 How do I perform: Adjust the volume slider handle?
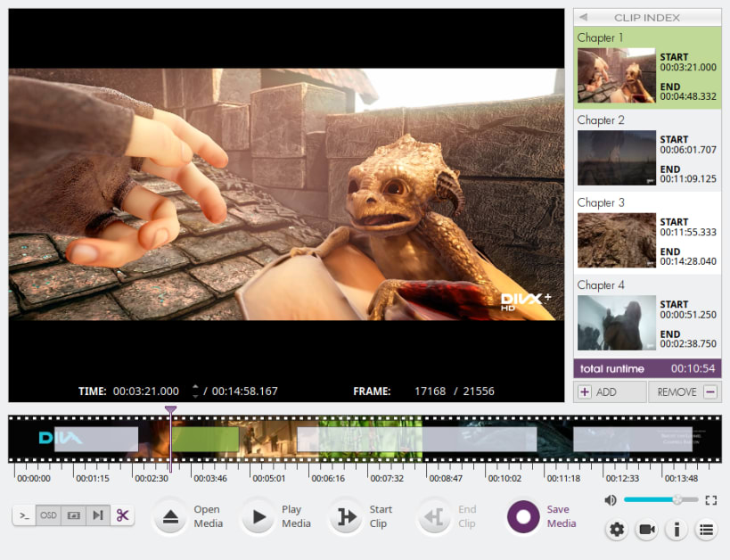pos(677,499)
